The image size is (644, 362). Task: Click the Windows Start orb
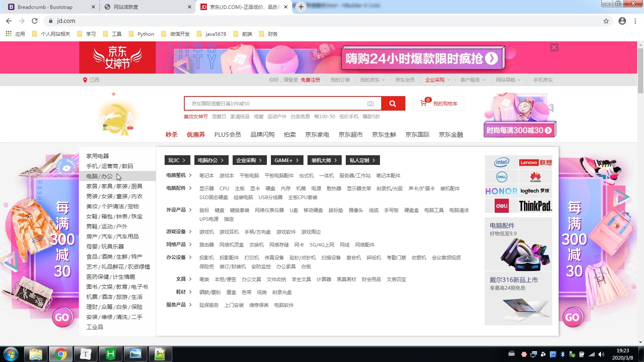(x=11, y=354)
